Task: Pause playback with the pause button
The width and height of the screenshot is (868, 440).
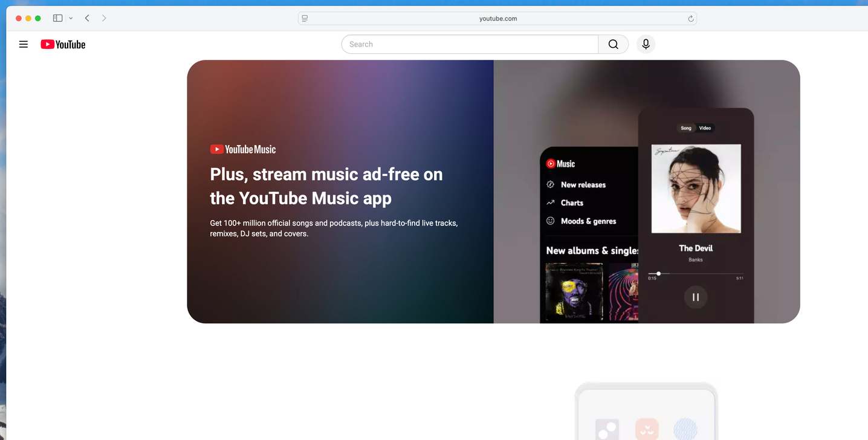Action: (x=696, y=297)
